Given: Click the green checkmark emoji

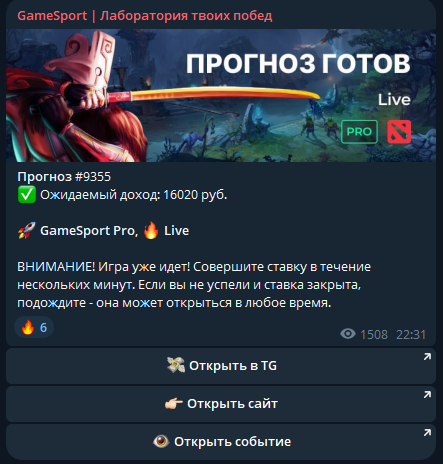Looking at the screenshot, I should (x=27, y=195).
